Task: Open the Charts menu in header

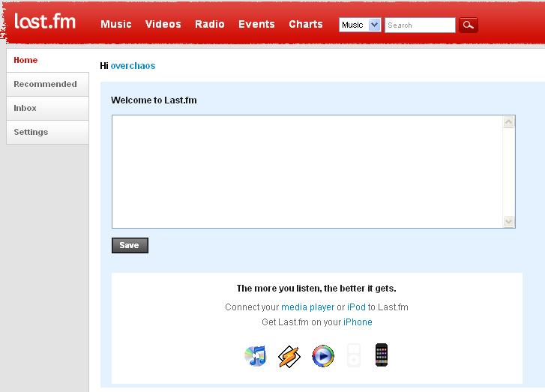Action: coord(306,24)
